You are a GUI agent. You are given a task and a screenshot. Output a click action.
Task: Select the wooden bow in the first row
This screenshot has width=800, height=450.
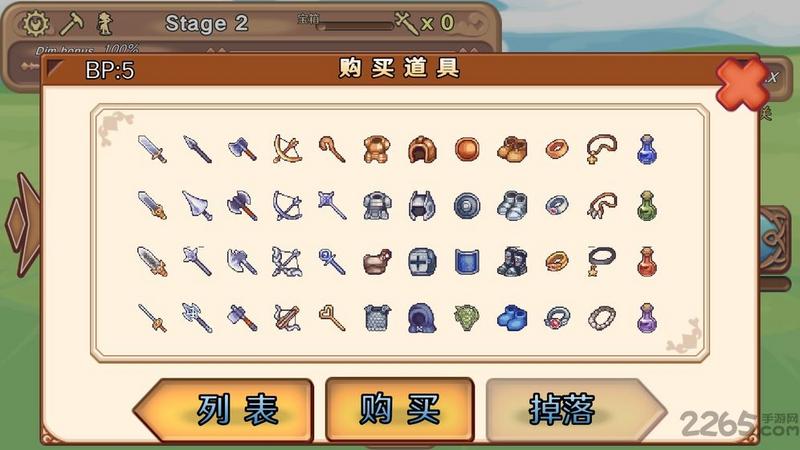pos(287,149)
